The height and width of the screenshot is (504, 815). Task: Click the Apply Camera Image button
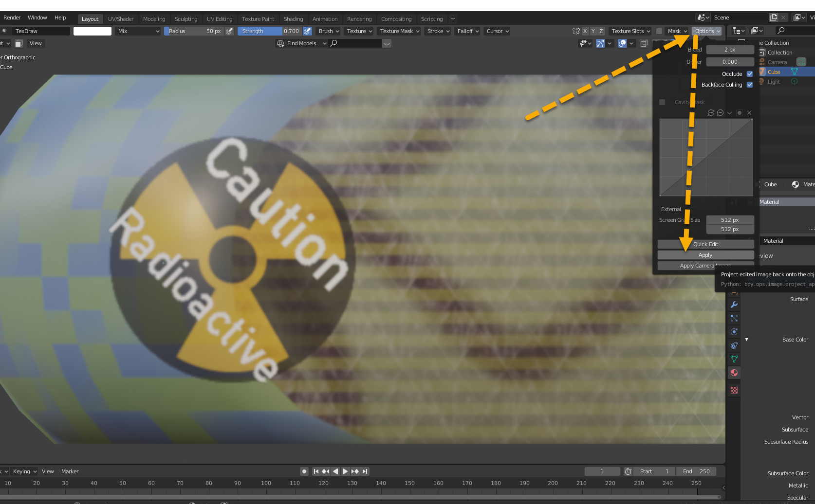click(x=705, y=266)
